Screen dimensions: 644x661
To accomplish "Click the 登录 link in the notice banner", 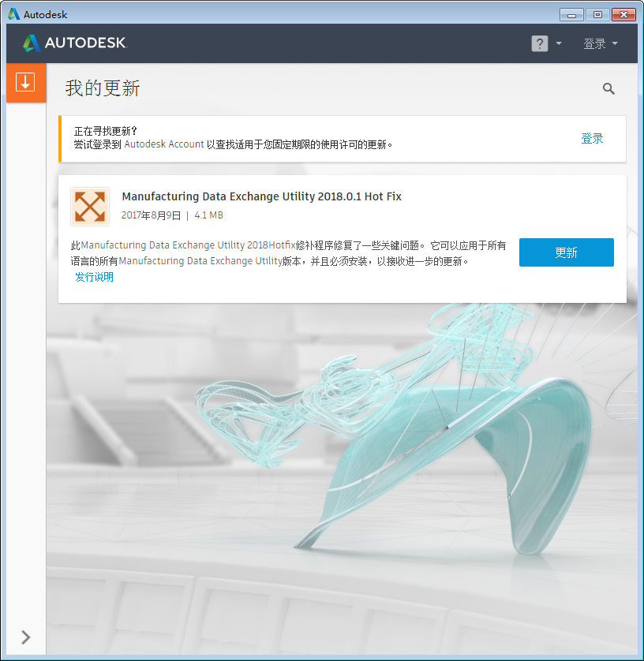I will pyautogui.click(x=592, y=138).
